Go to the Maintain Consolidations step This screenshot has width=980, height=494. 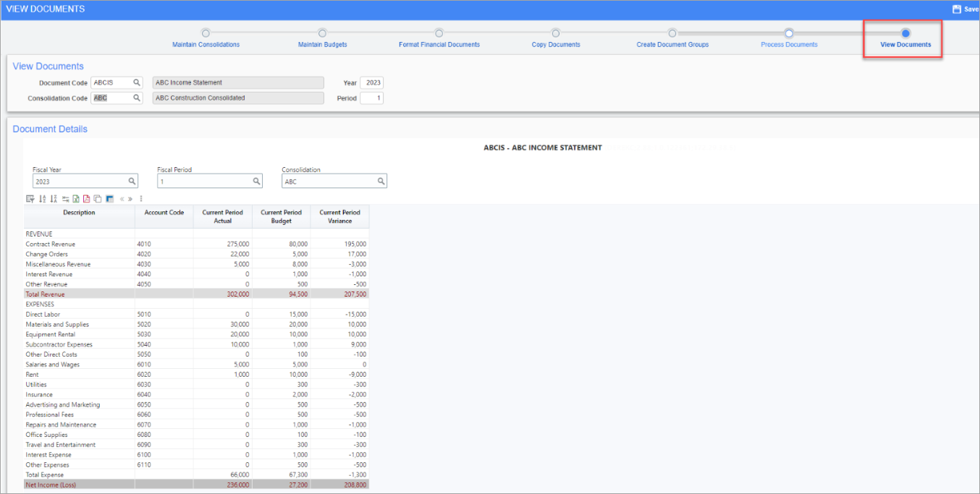(206, 38)
